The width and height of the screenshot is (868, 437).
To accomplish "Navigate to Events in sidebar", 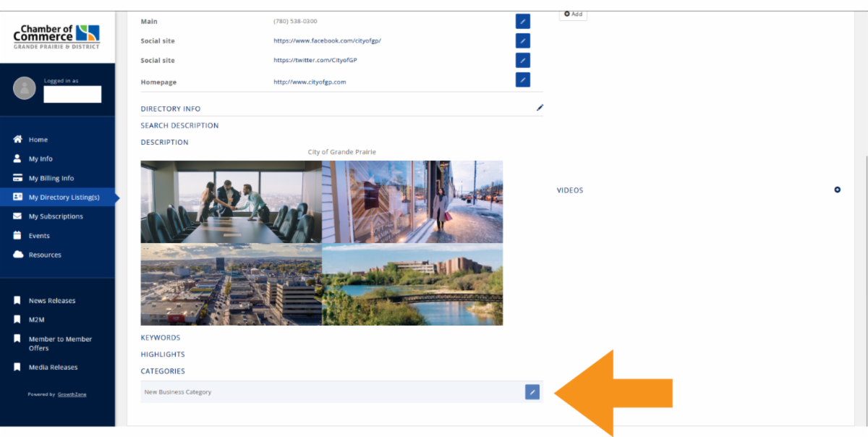I will (39, 236).
